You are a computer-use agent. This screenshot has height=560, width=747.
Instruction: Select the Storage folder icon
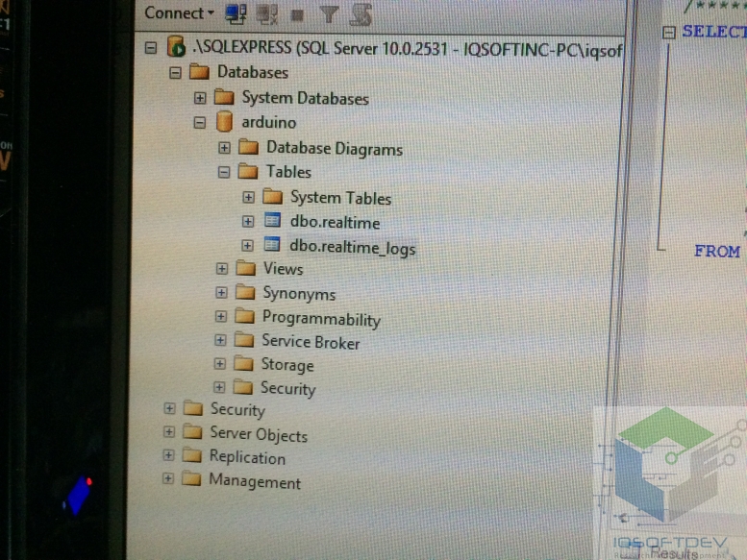pyautogui.click(x=244, y=364)
